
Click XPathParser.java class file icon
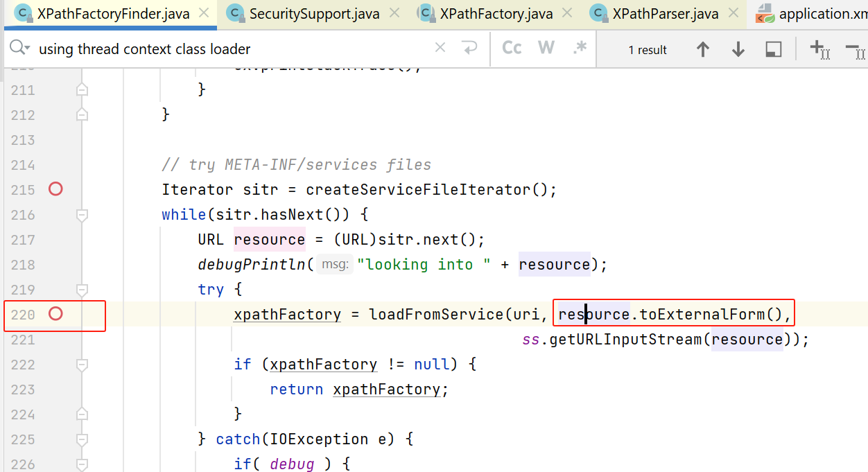[598, 13]
